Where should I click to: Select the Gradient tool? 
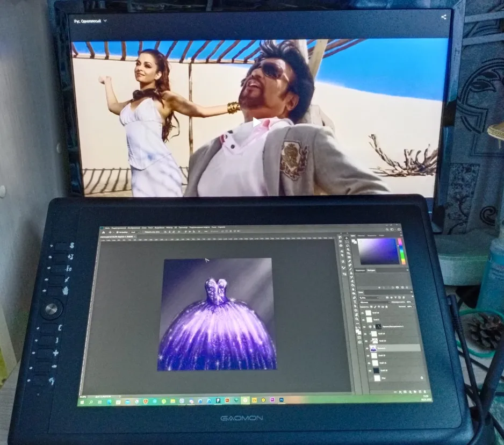[x=353, y=285]
